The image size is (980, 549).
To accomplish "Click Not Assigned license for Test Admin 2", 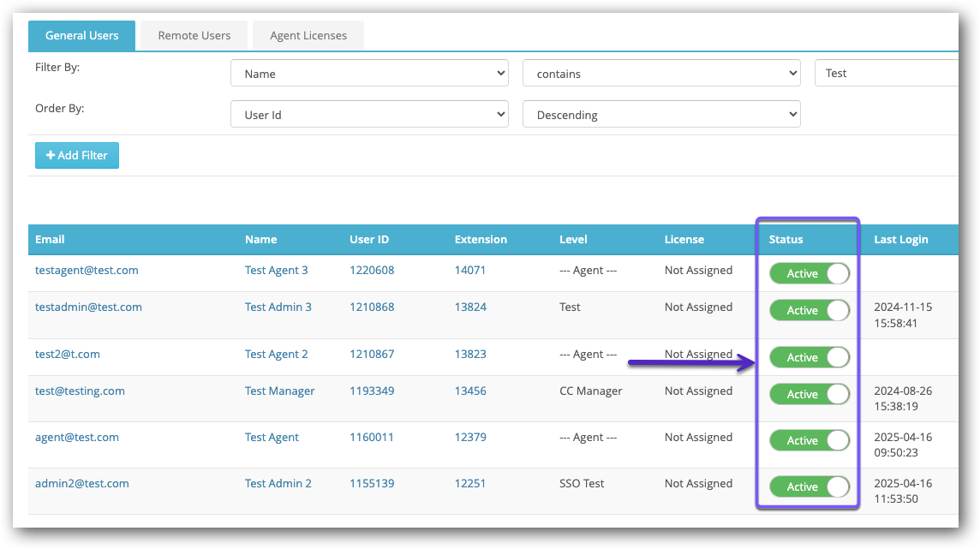I will click(x=699, y=483).
